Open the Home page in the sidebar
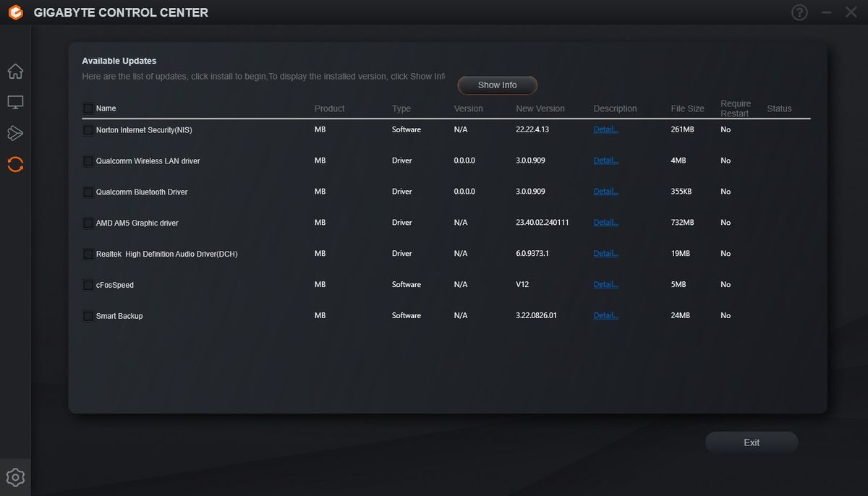 (15, 71)
